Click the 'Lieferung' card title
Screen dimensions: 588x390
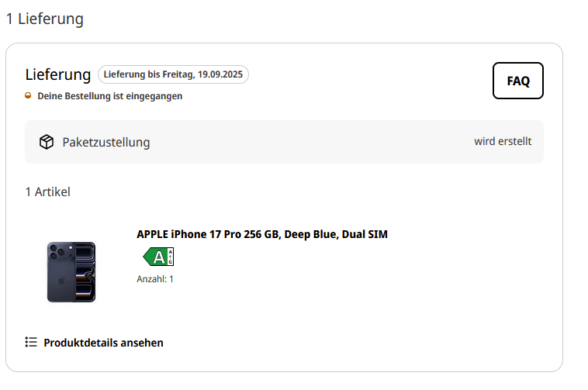58,74
